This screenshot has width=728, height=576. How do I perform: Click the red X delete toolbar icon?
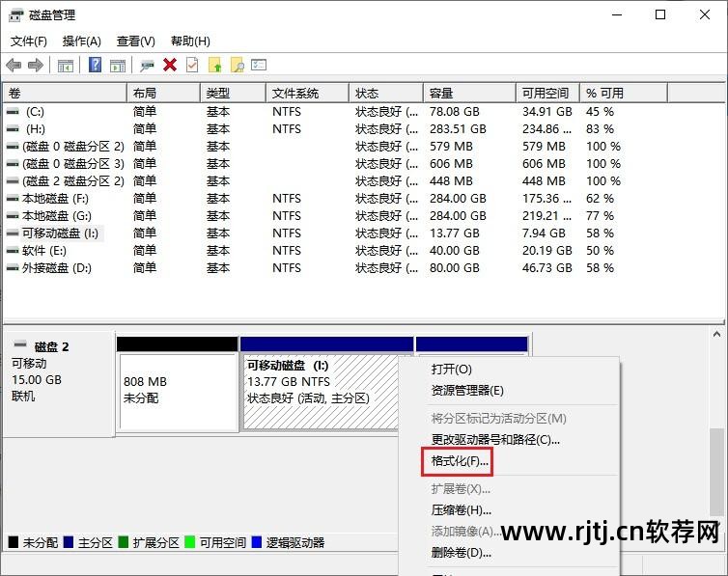point(170,65)
